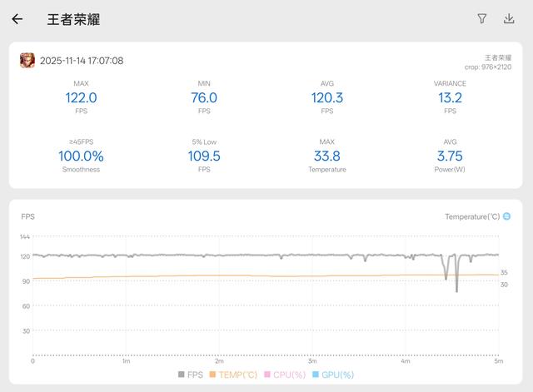This screenshot has height=392, width=533.
Task: Go back with the left arrow
Action: [x=17, y=19]
